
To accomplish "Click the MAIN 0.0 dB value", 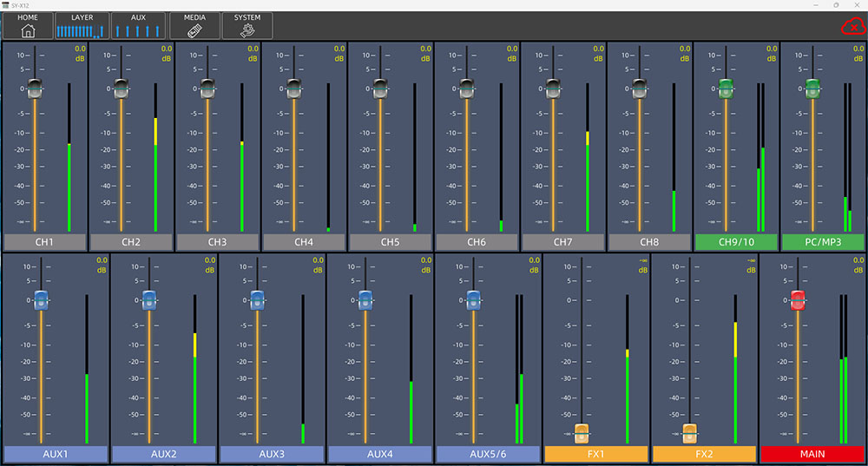I will point(858,265).
